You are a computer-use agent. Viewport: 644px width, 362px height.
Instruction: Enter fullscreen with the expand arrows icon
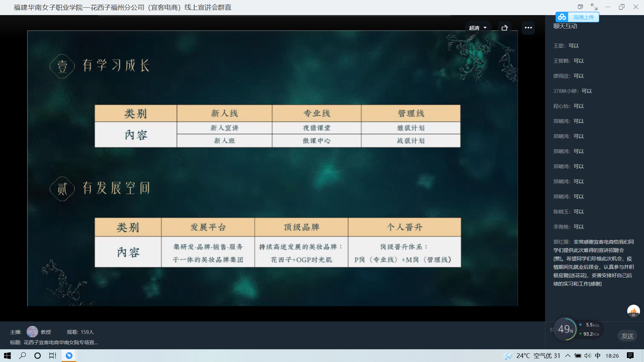pos(594,7)
